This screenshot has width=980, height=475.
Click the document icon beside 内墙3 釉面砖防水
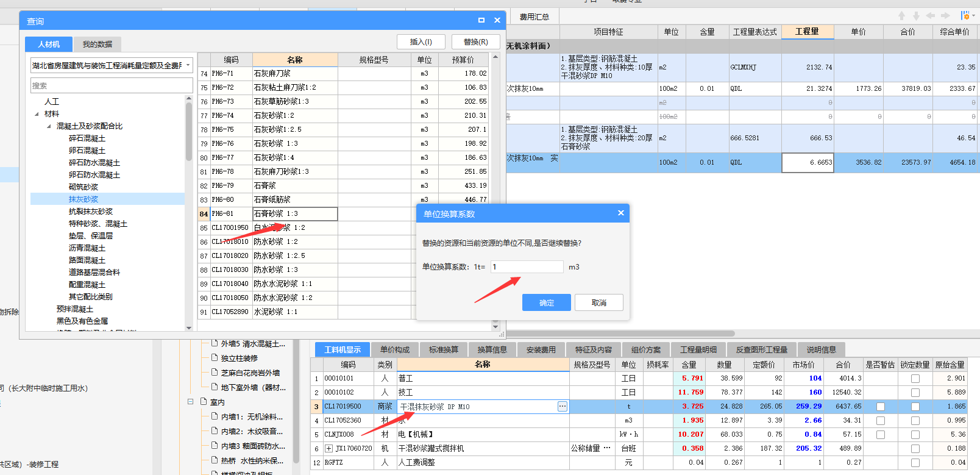coord(215,446)
